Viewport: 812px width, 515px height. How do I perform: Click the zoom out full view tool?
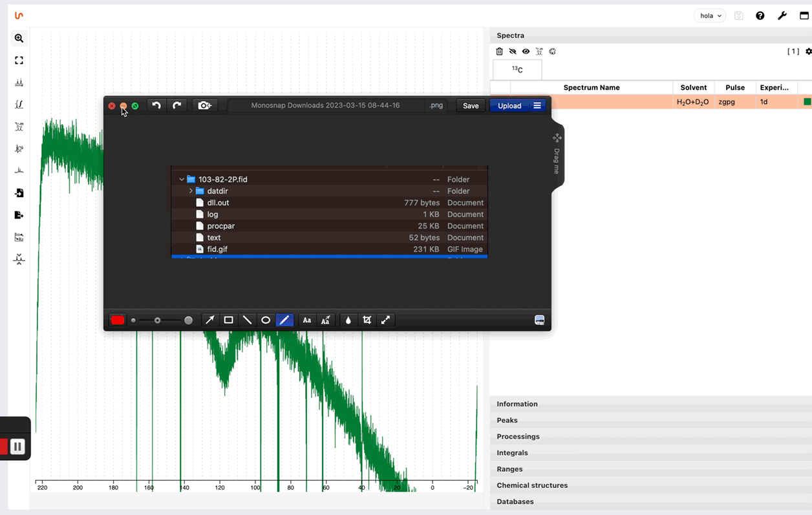(x=19, y=61)
